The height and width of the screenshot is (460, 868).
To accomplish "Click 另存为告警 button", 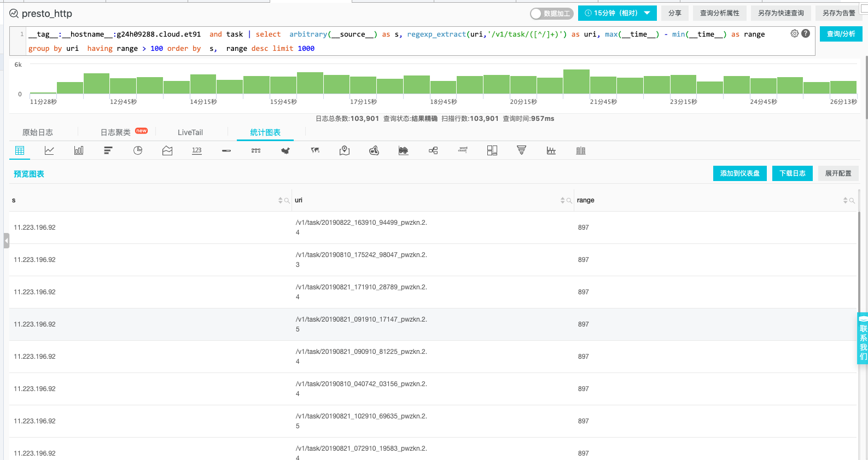I will [x=839, y=13].
